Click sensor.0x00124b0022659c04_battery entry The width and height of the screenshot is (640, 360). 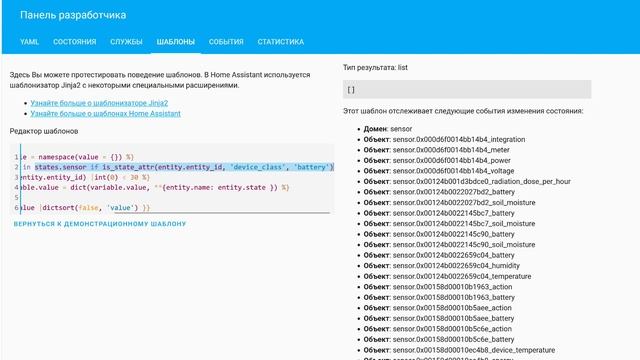tap(439, 256)
